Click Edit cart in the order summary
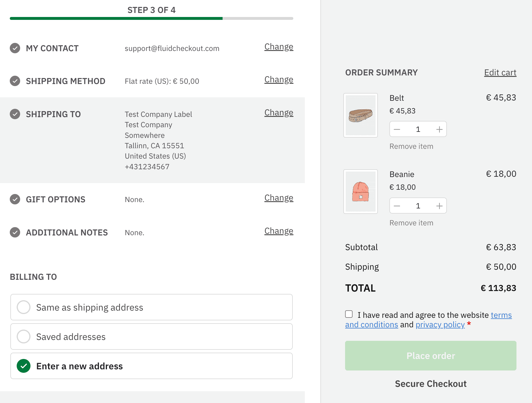Image resolution: width=532 pixels, height=403 pixels. [x=500, y=73]
